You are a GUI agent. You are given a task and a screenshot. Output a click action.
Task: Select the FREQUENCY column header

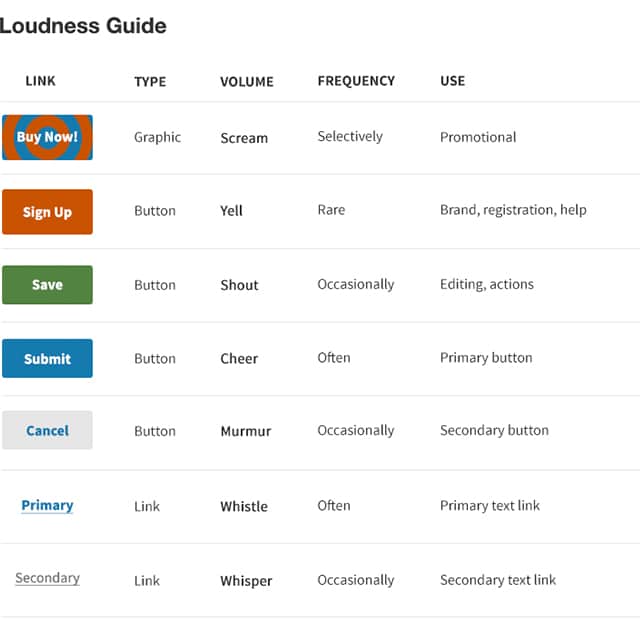click(x=356, y=81)
